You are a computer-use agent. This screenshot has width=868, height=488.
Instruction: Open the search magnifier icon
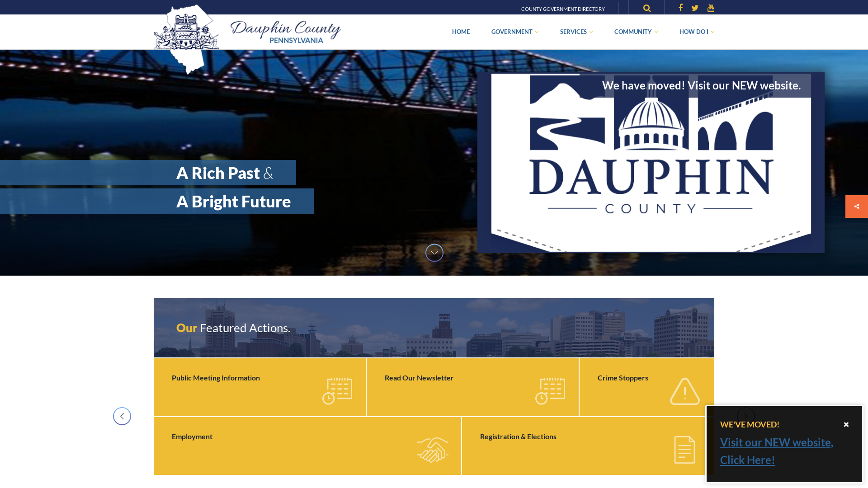click(647, 8)
